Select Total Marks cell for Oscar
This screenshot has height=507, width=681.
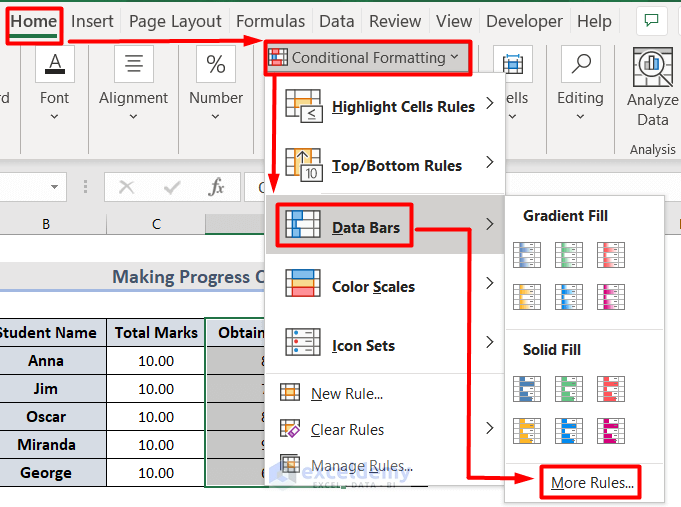coord(156,417)
